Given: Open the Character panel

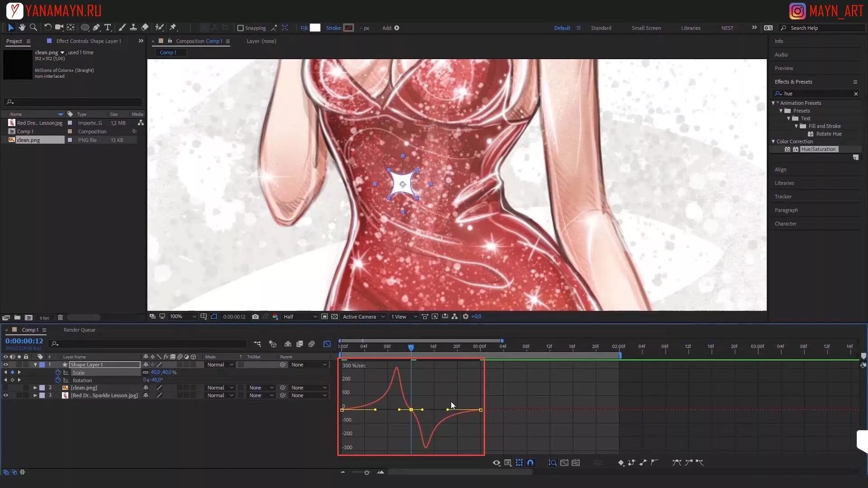Looking at the screenshot, I should [785, 224].
